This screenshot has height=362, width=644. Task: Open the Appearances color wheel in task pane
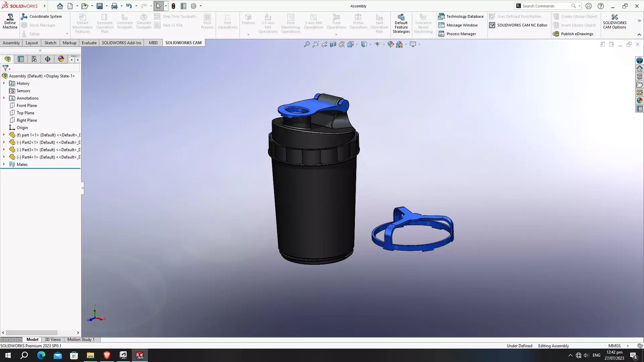point(639,101)
